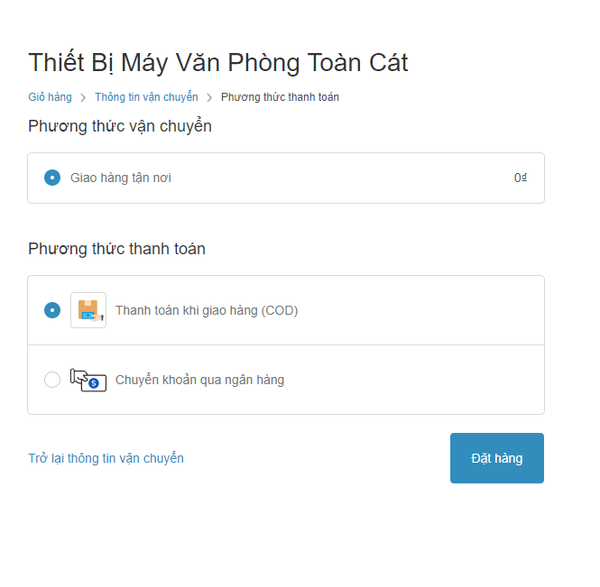The height and width of the screenshot is (587, 600).
Task: Select the Thanh toán khi giao hàng radio
Action: 52,310
